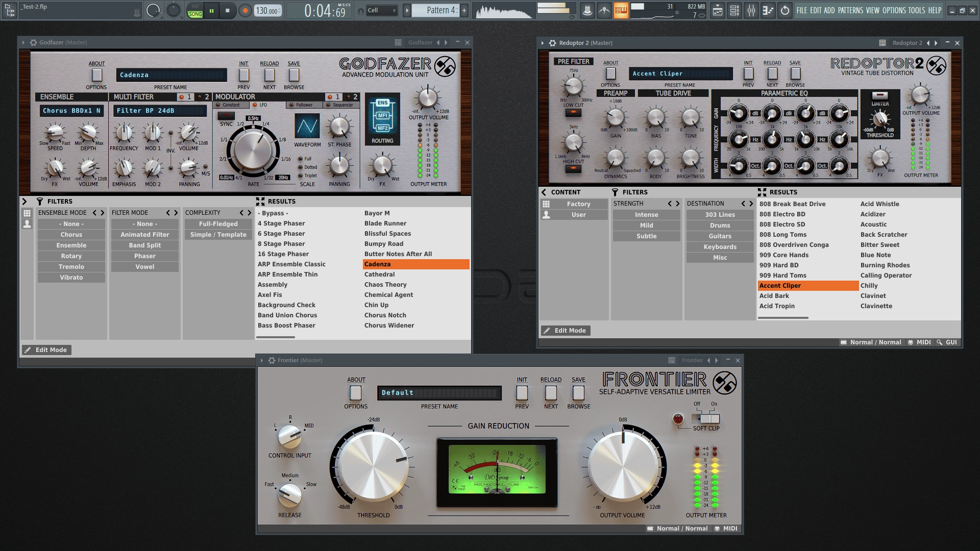980x551 pixels.
Task: Open PATTERNS menu
Action: [x=850, y=10]
